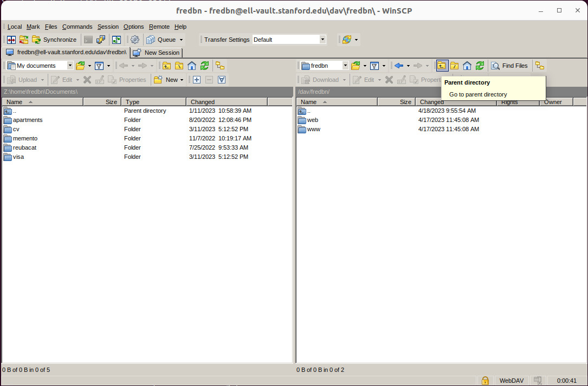
Task: Open the Transfer Settings Default dropdown
Action: (322, 40)
